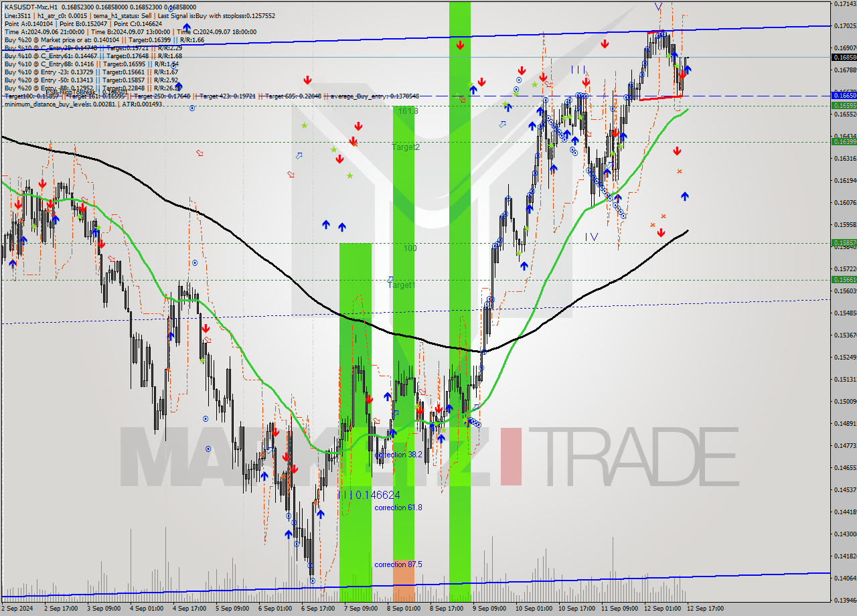This screenshot has width=857, height=616.
Task: Click the green 0.15661 price tag
Action: 844,279
